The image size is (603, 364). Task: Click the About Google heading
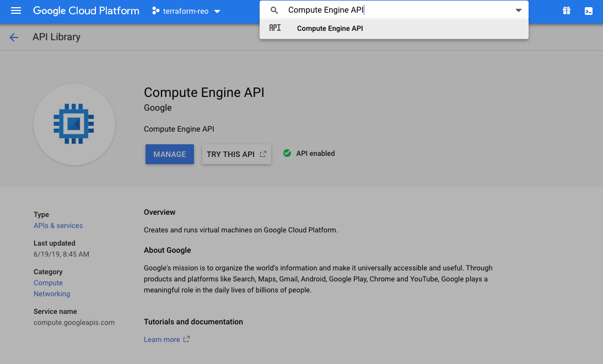(x=168, y=250)
